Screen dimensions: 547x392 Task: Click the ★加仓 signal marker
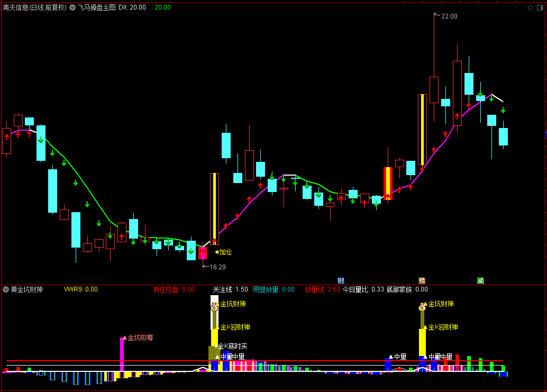click(x=223, y=252)
